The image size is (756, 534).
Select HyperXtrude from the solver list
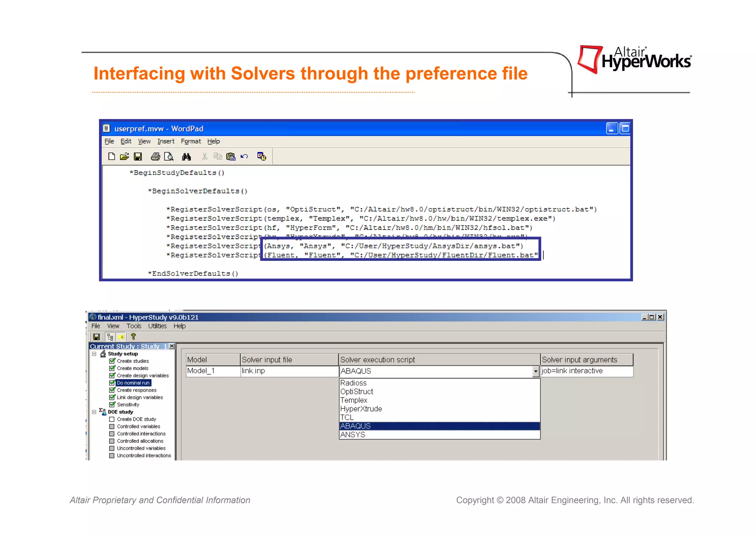[439, 409]
